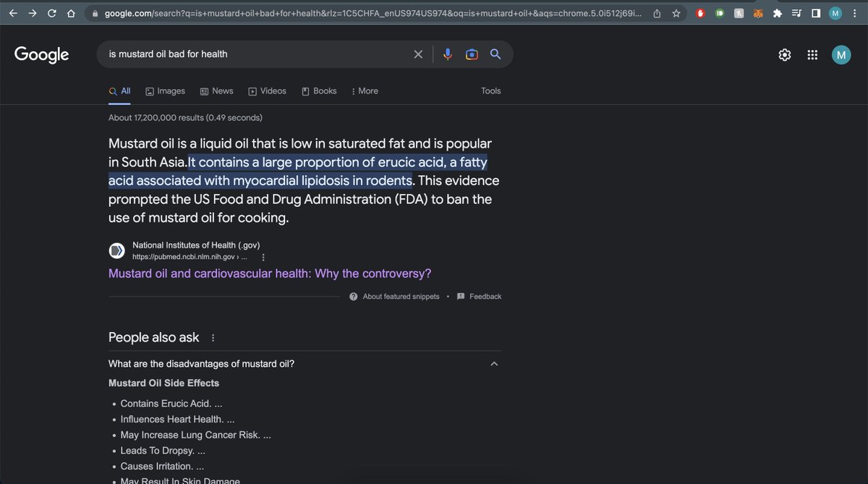Switch to the Books tab
The width and height of the screenshot is (868, 484).
[x=319, y=91]
